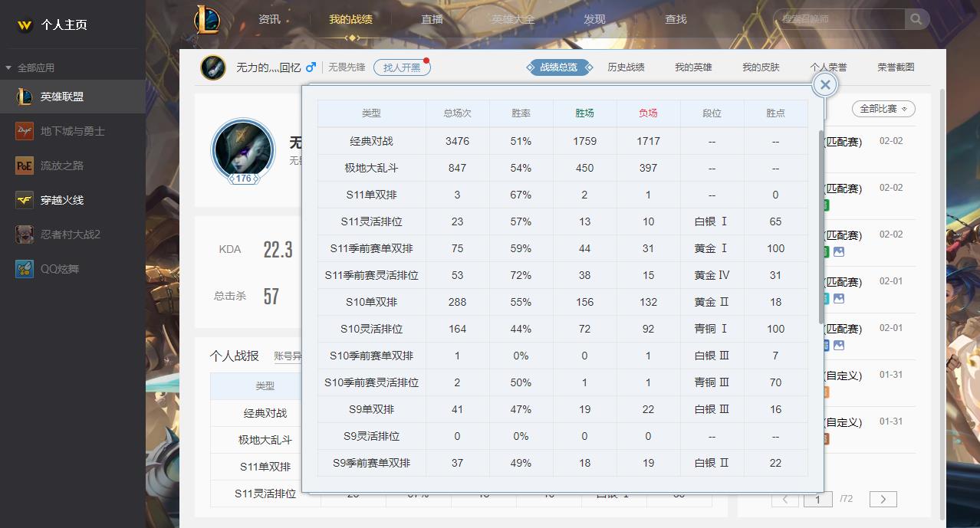This screenshot has height=528, width=980.
Task: Click the 负场 column header
Action: [x=648, y=113]
